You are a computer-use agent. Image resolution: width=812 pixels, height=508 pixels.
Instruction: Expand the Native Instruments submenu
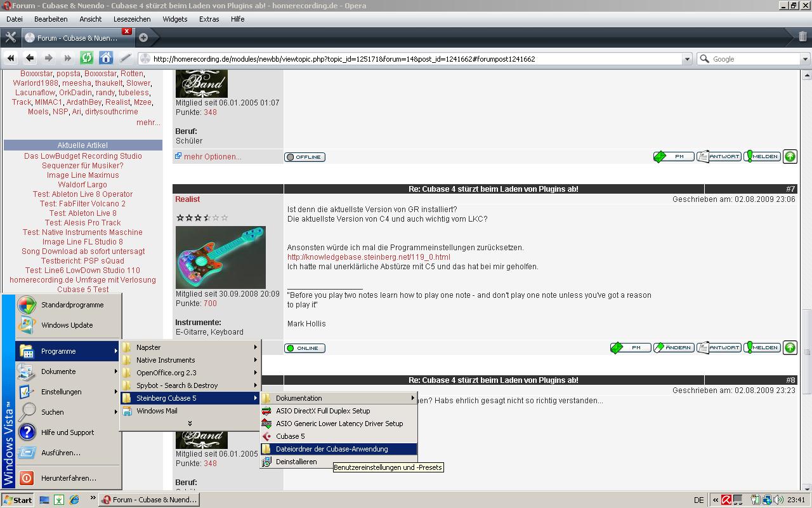click(190, 360)
